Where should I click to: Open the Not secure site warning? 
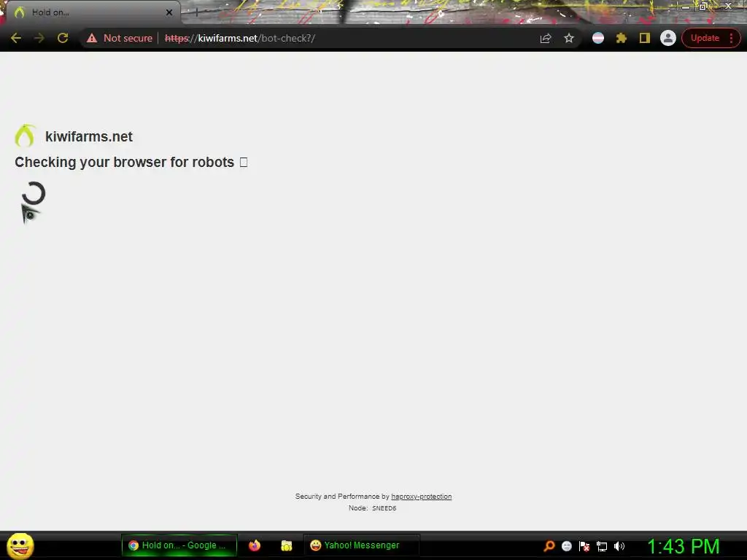coord(120,38)
